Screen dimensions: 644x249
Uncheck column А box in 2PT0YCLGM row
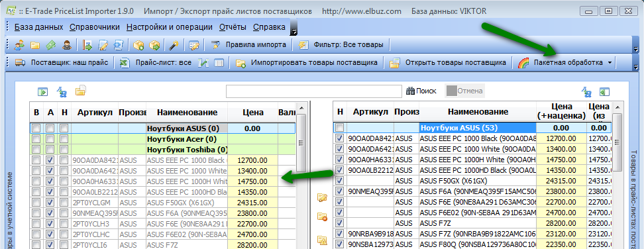pyautogui.click(x=50, y=202)
